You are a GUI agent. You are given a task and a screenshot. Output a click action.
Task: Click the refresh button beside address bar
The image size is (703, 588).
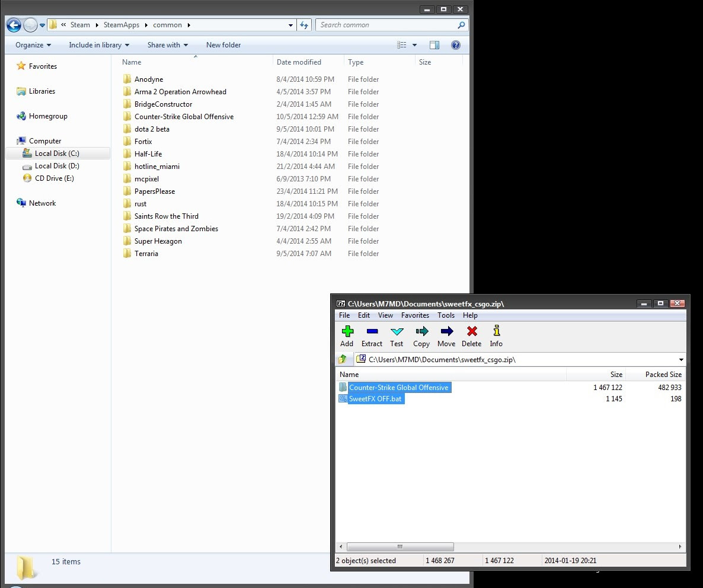click(x=304, y=25)
